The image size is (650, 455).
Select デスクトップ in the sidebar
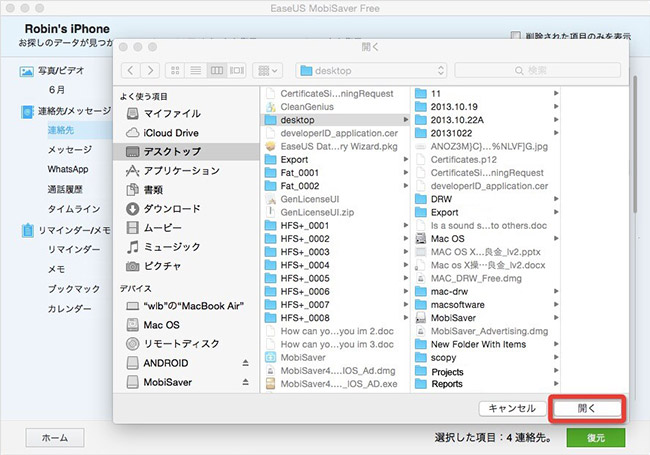click(186, 152)
